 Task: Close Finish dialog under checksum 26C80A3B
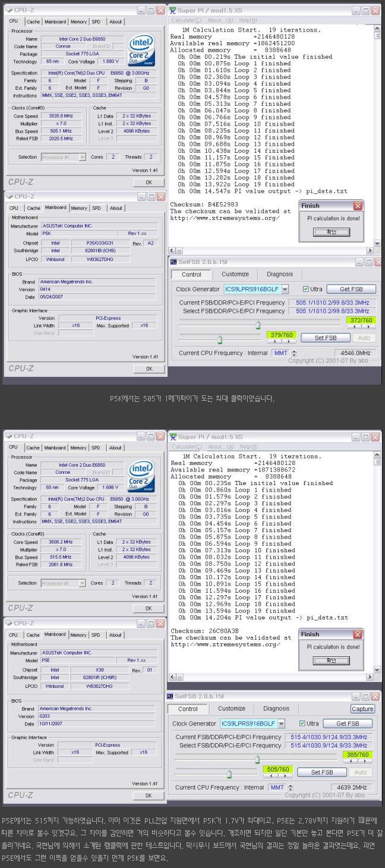coord(358,634)
